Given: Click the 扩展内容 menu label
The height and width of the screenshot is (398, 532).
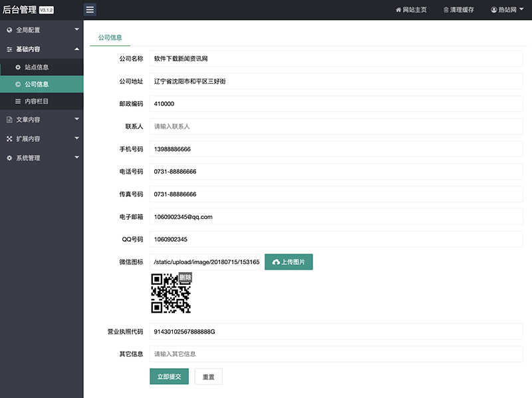Looking at the screenshot, I should click(28, 138).
